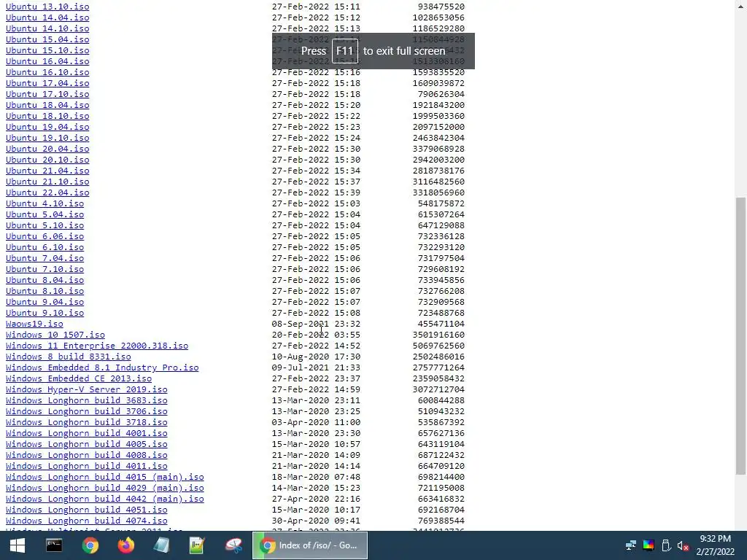Viewport: 747px width, 560px height.
Task: Download Ubuntu_9.10.iso
Action: [44, 314]
